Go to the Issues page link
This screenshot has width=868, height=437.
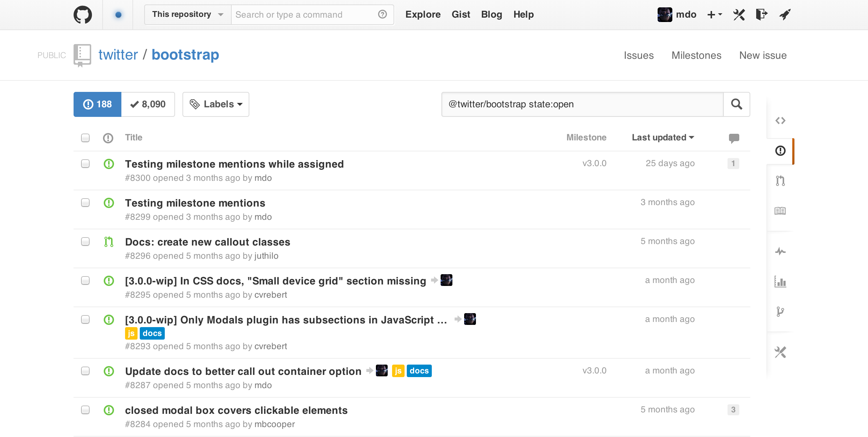638,55
